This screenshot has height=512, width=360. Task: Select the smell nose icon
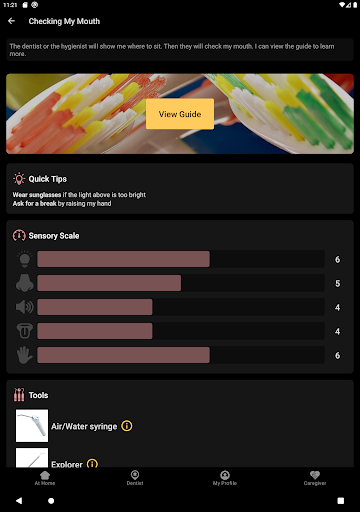click(24, 283)
